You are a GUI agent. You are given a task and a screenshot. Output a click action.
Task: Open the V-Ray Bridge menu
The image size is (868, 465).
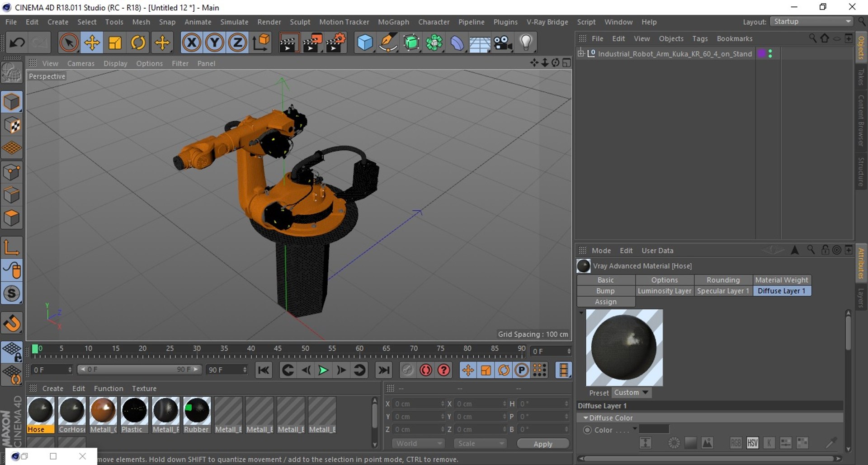[x=547, y=22]
